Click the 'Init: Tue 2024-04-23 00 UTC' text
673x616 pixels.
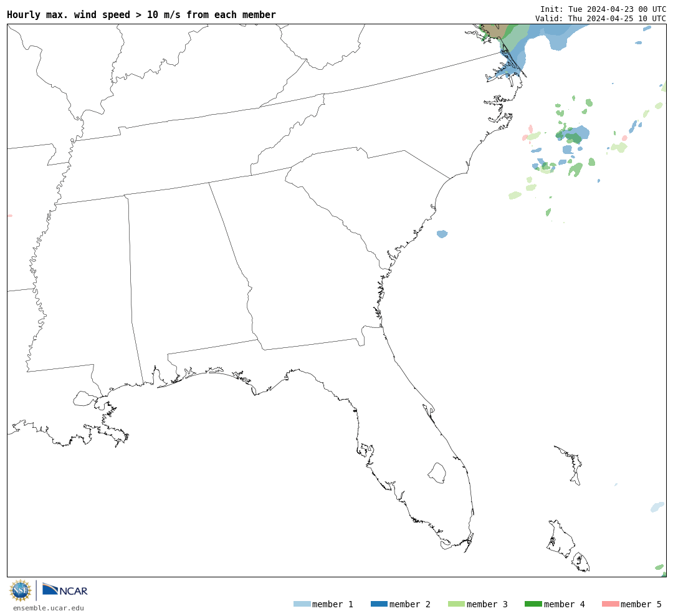pyautogui.click(x=603, y=9)
